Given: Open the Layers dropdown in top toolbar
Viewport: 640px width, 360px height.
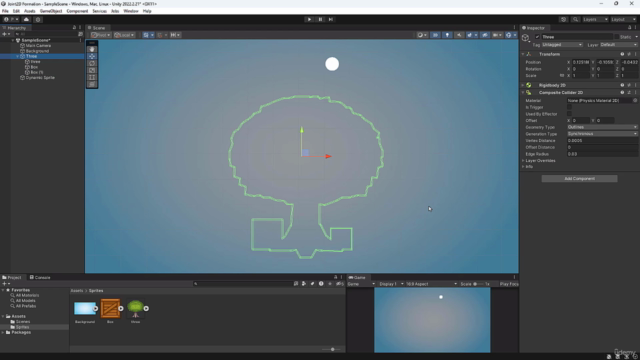Looking at the screenshot, I should click(x=596, y=19).
